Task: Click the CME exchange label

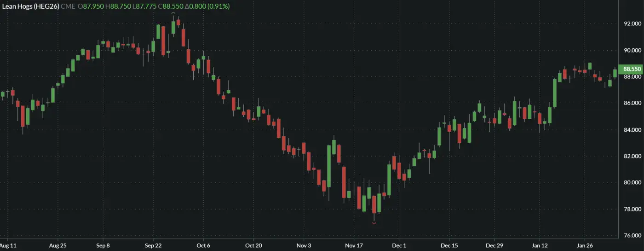Action: click(69, 6)
